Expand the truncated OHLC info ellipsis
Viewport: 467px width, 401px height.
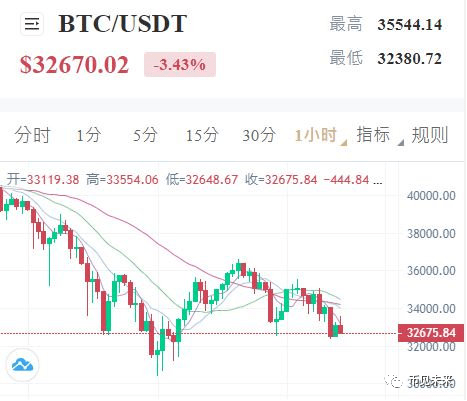[x=378, y=180]
